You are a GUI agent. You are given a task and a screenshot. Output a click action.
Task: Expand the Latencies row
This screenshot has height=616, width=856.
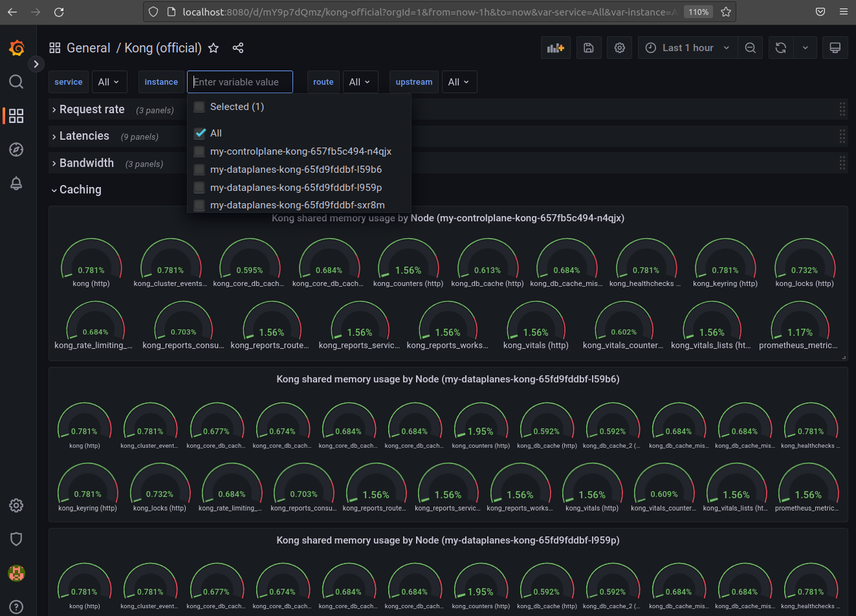[84, 136]
